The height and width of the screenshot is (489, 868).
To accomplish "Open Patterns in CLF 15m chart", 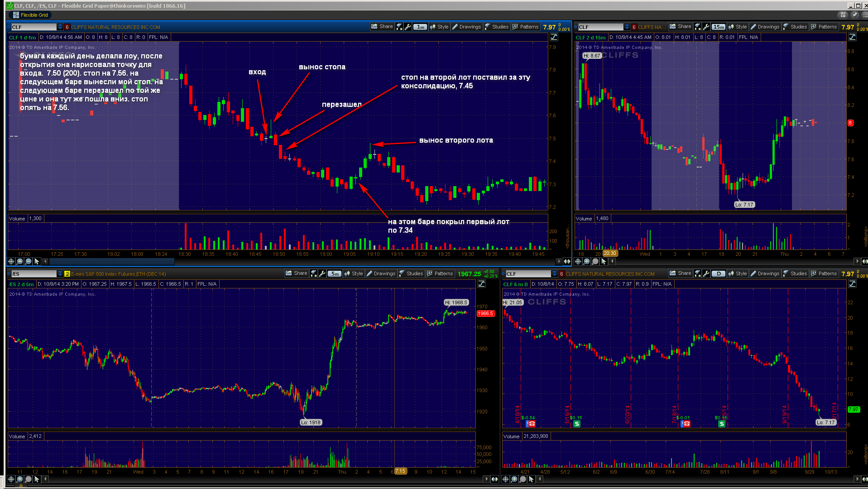I will (824, 27).
